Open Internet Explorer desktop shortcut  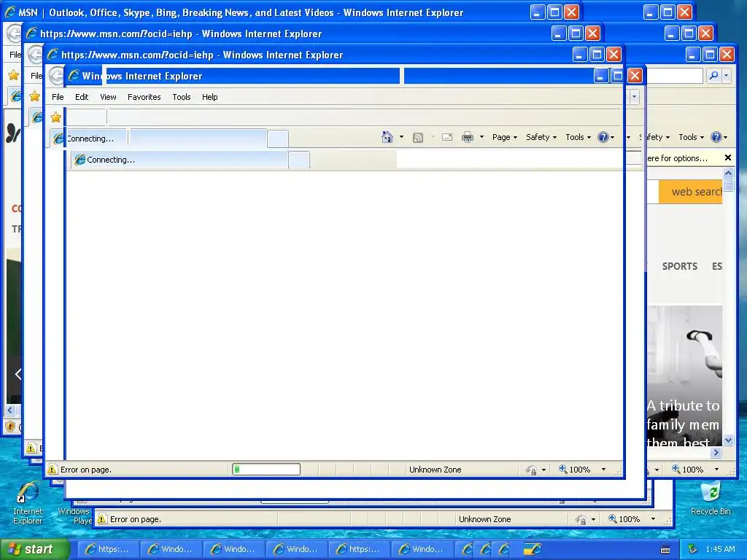coord(28,503)
